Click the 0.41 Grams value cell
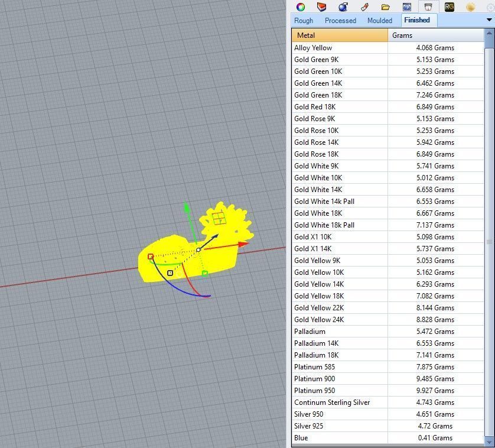The image size is (495, 448). pyautogui.click(x=436, y=437)
